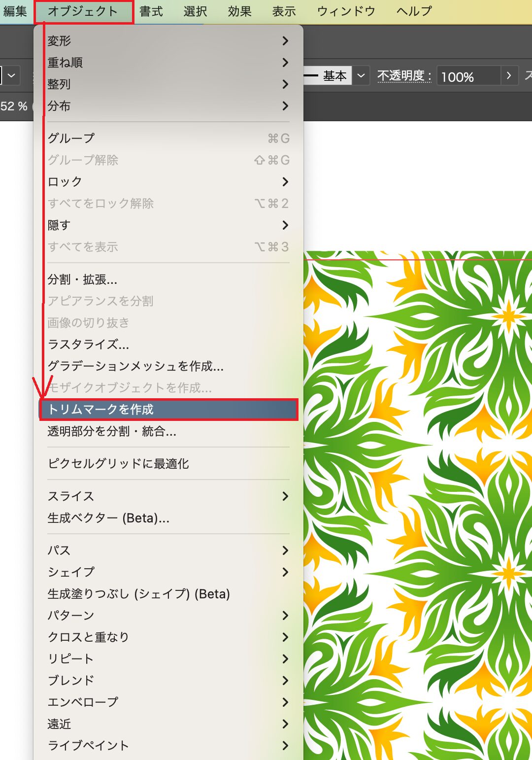Viewport: 532px width, 760px height.
Task: Expand the シェイプ submenu
Action: pos(168,572)
